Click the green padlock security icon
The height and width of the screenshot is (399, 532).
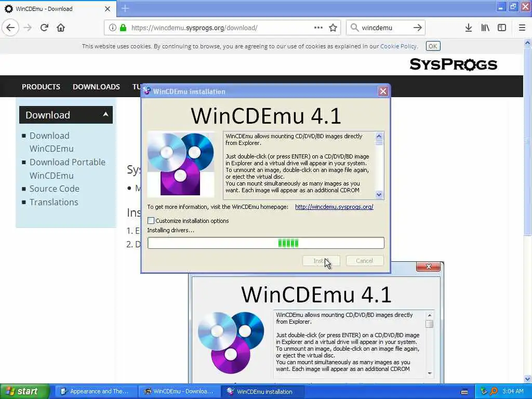[123, 28]
